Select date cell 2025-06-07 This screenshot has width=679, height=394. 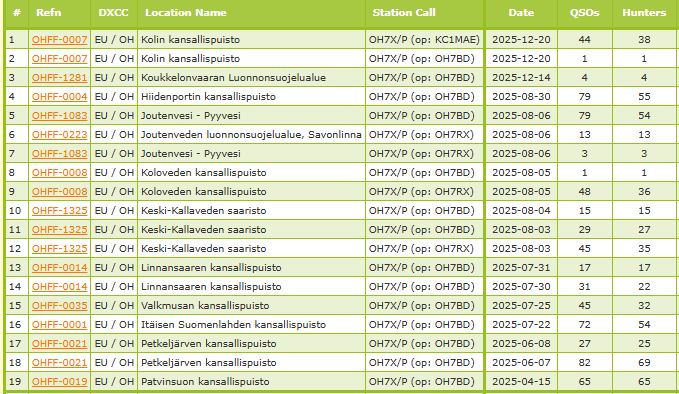click(x=521, y=362)
